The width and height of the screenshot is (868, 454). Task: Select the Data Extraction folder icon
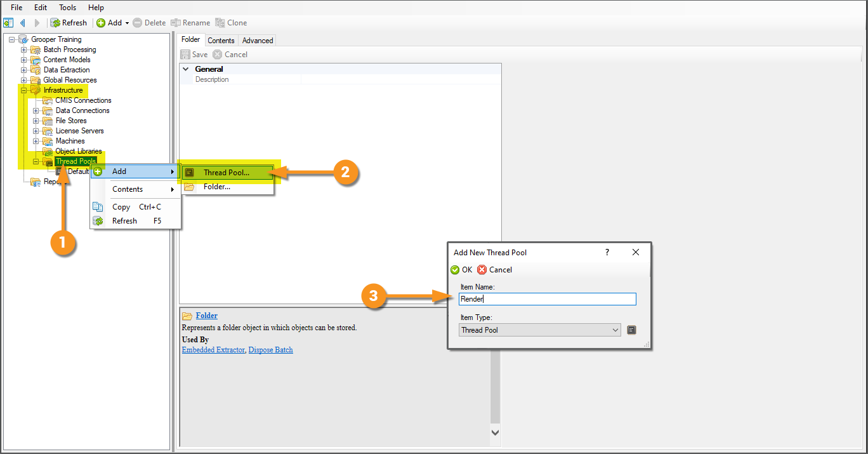(36, 70)
